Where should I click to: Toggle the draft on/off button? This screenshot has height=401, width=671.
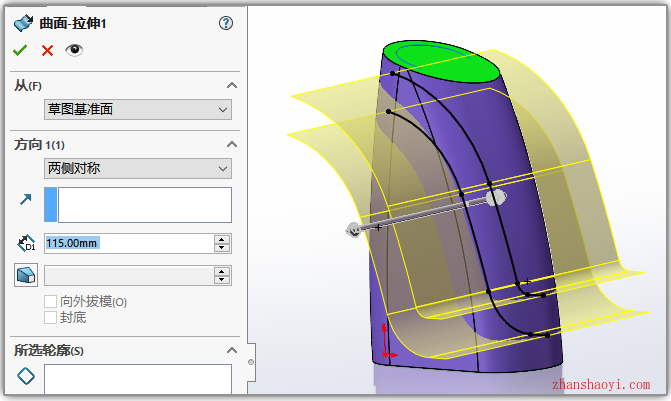[x=26, y=275]
